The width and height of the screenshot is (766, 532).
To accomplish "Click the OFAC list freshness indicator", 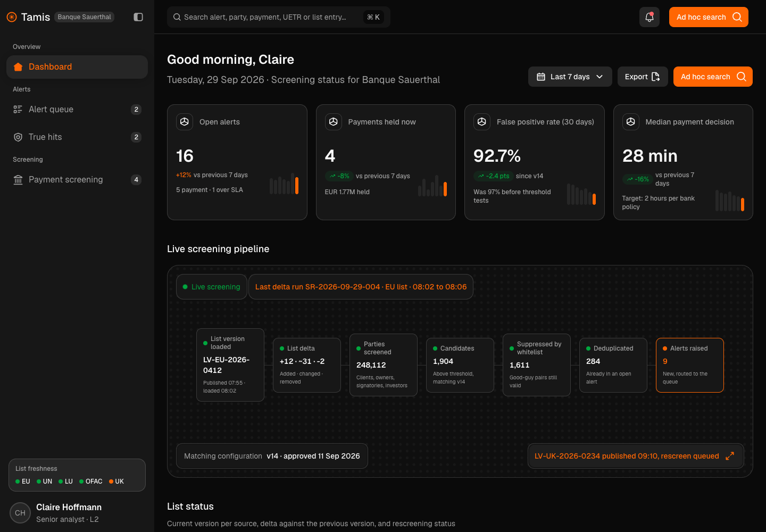I will (91, 481).
